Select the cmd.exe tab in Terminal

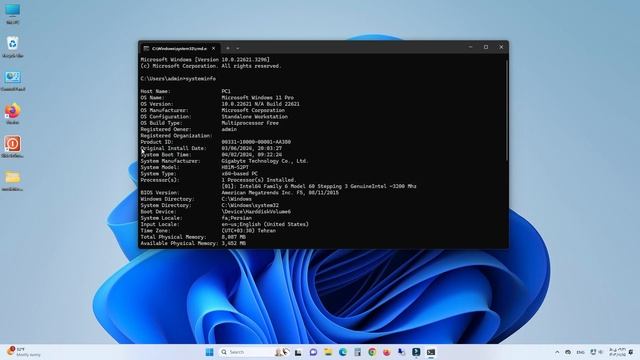pos(179,48)
